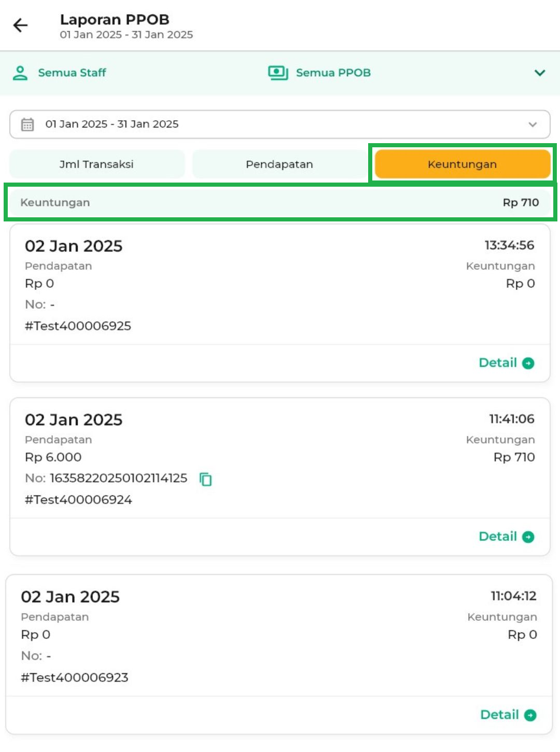Click arrow icon on 11:04:12 transaction Detail
Screen dimensions: 560x752
point(530,715)
